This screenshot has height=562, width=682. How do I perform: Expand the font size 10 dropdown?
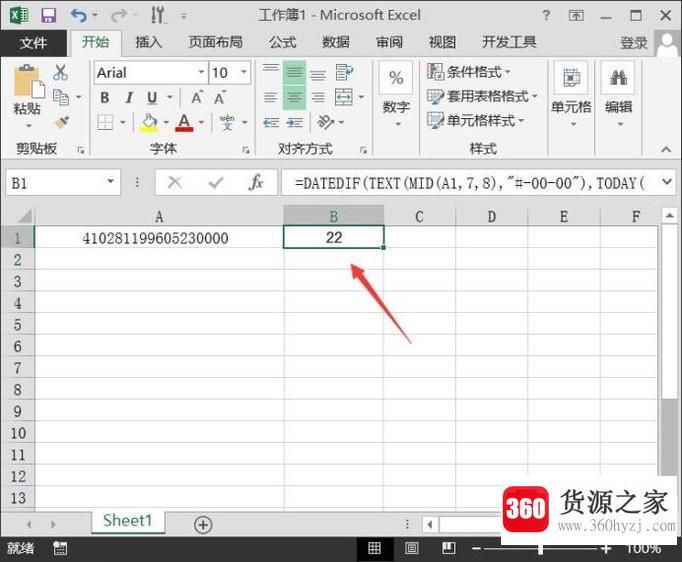(244, 72)
